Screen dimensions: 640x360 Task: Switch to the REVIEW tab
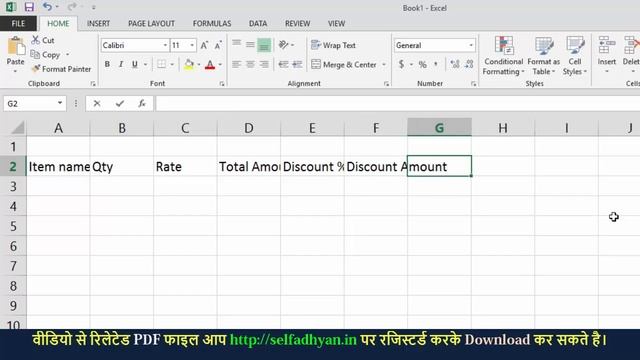point(298,24)
